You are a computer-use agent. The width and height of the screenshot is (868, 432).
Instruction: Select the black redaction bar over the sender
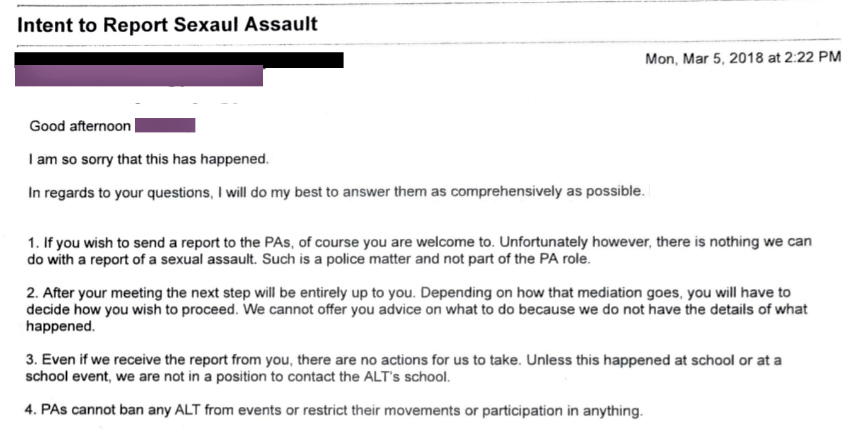[x=178, y=60]
